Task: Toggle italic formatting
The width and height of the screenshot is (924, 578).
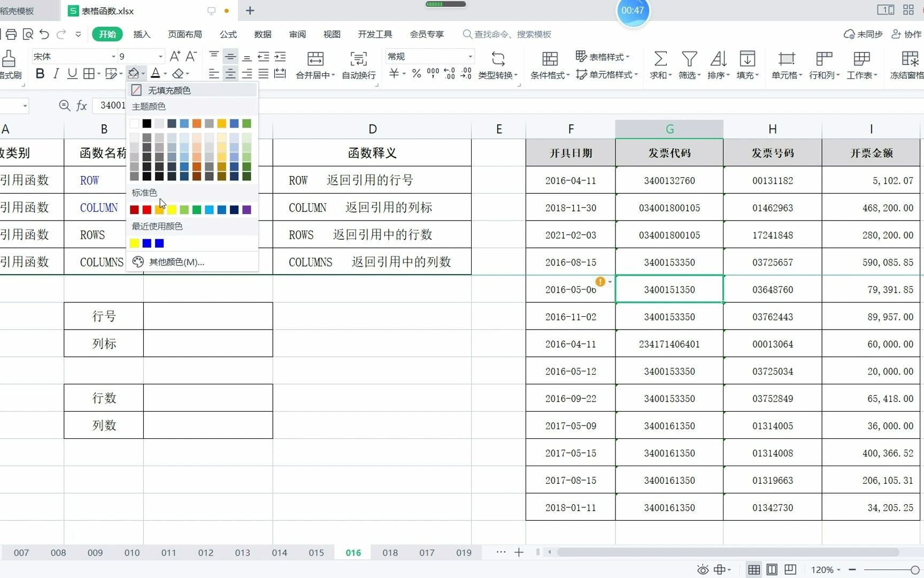Action: (56, 74)
